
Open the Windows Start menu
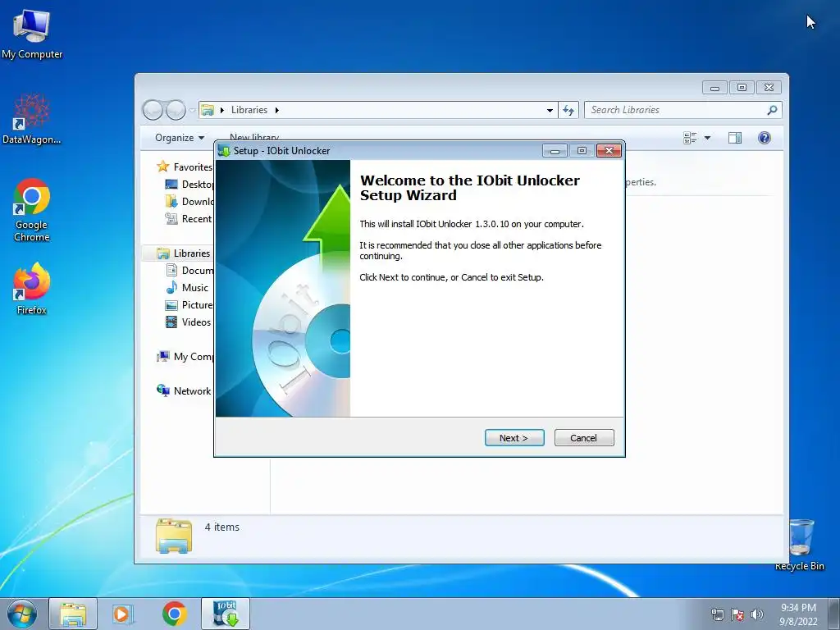click(22, 614)
